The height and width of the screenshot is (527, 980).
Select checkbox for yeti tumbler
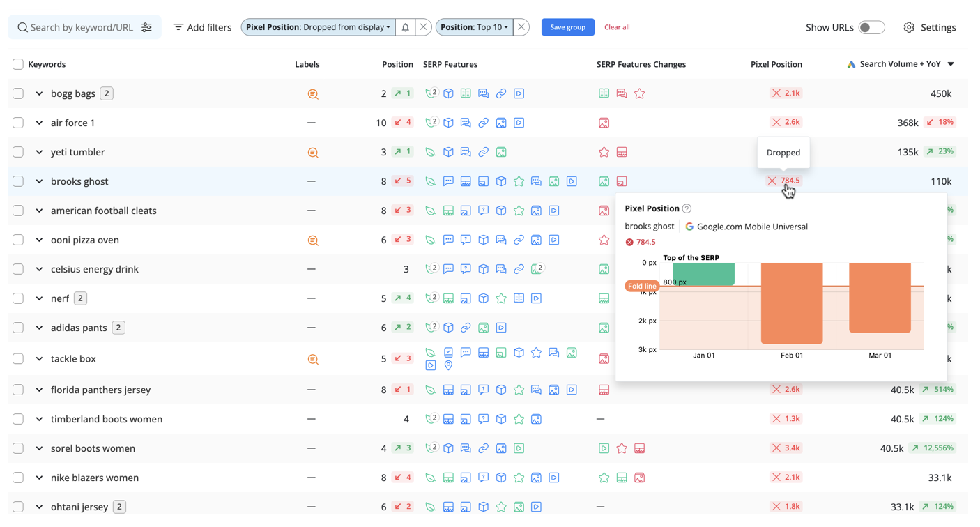point(18,152)
